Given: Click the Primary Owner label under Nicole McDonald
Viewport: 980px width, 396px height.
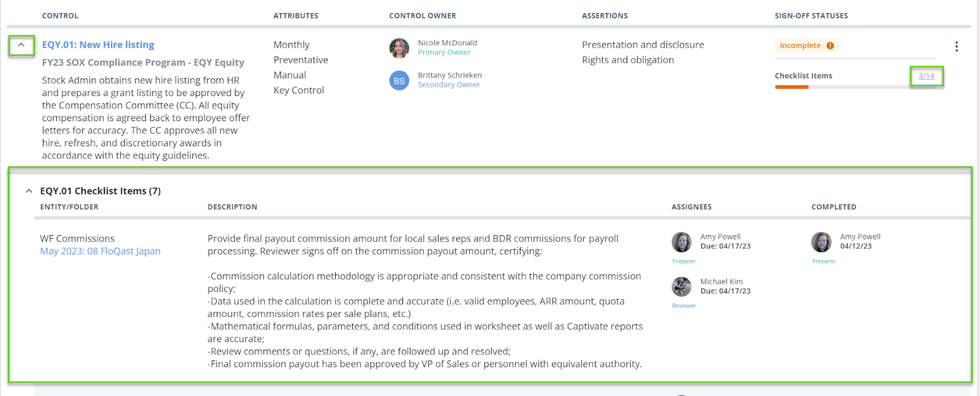Looking at the screenshot, I should [444, 53].
